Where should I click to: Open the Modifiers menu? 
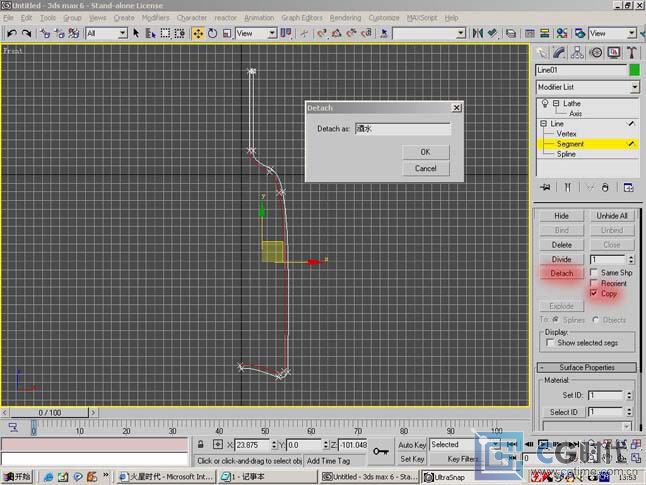(155, 18)
